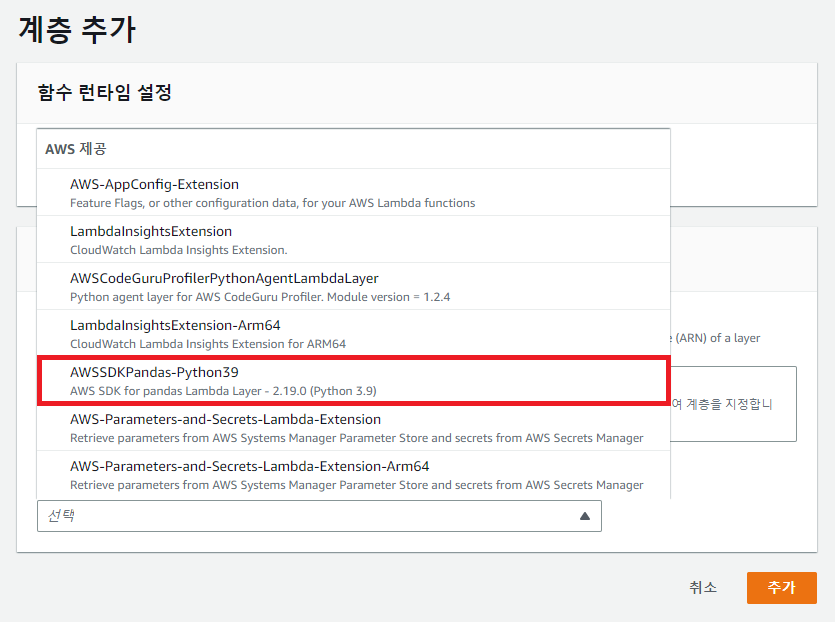Cancel with the 취소 button

coord(703,587)
